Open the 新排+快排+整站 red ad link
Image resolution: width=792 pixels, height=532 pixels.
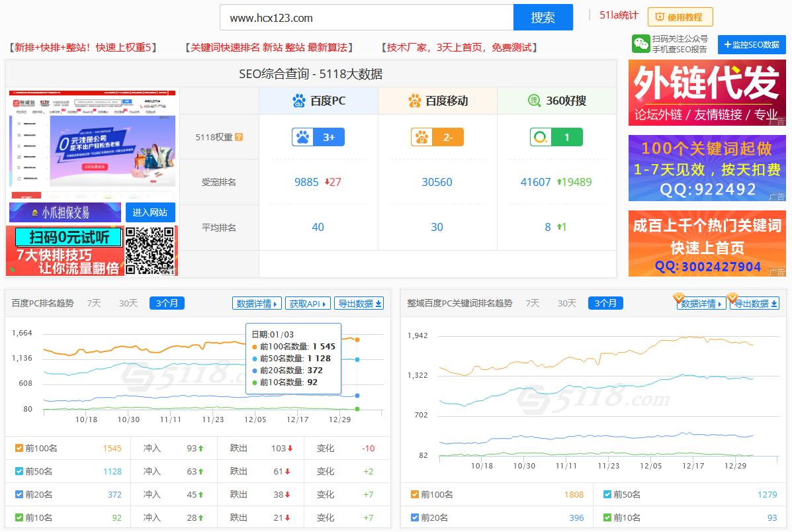83,48
